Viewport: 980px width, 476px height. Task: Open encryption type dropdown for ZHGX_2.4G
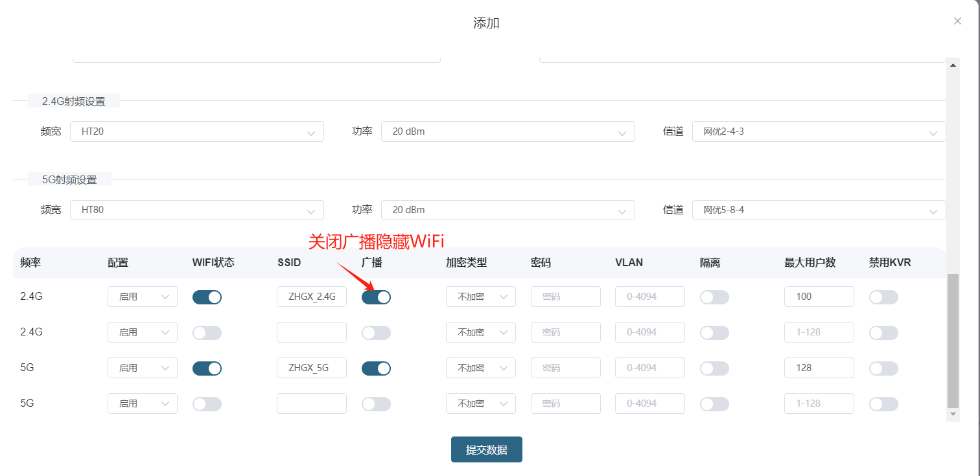pyautogui.click(x=480, y=297)
